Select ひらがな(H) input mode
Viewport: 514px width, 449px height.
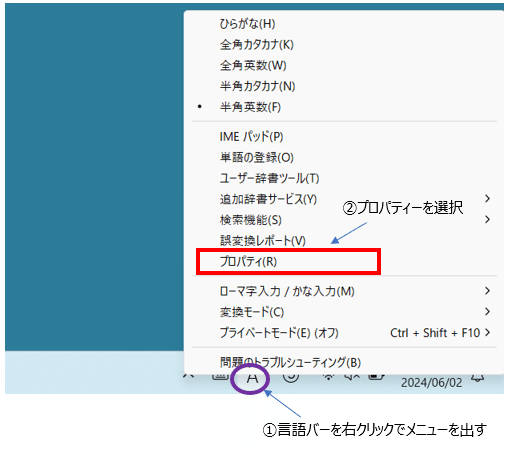coord(247,24)
